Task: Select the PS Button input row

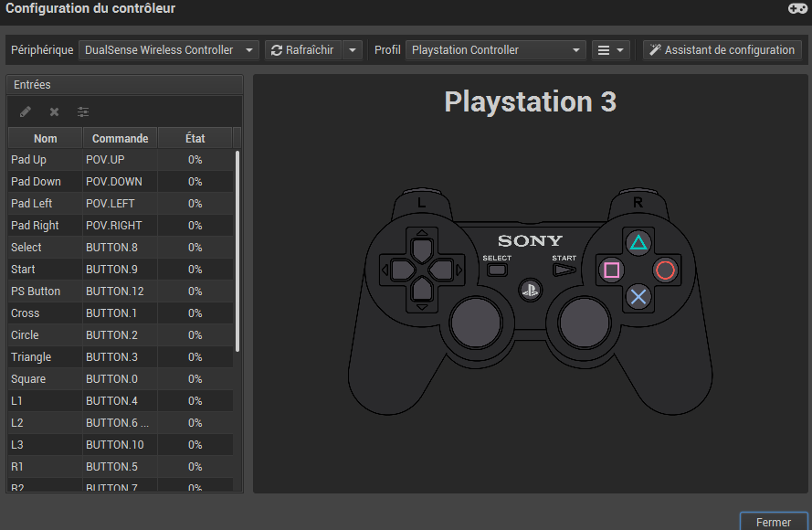Action: [121, 291]
